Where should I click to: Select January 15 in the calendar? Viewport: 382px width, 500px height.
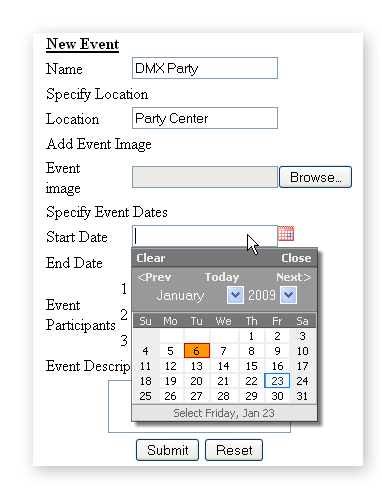click(251, 366)
